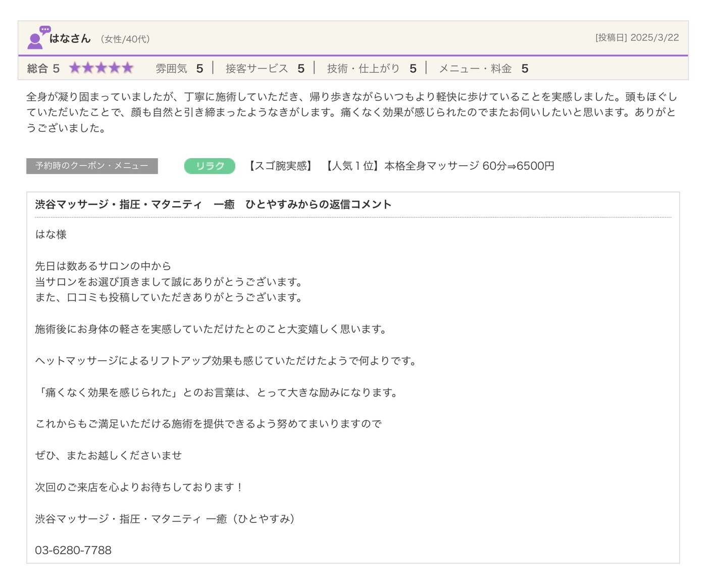
Task: Click the 接客サービス 5 rating
Action: point(265,68)
